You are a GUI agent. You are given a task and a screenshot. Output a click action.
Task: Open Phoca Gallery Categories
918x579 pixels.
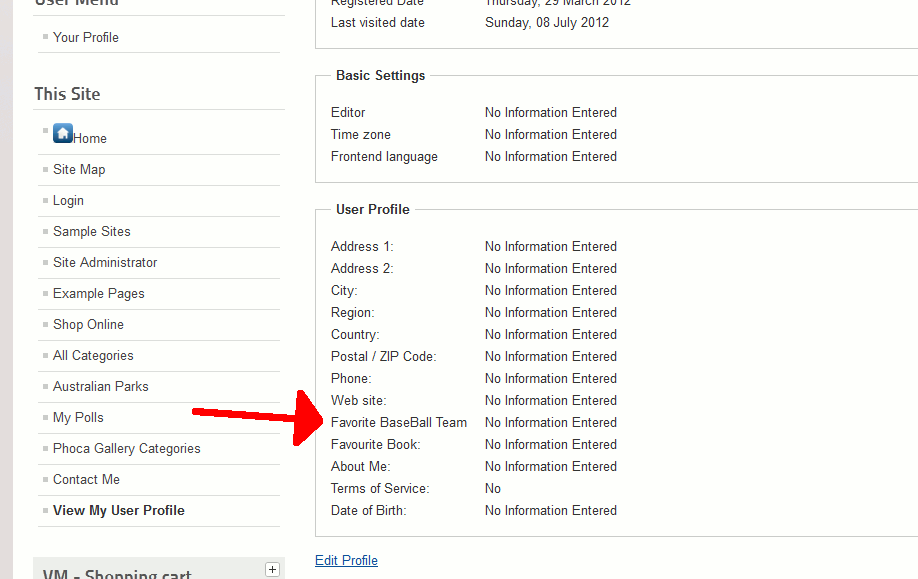point(126,449)
